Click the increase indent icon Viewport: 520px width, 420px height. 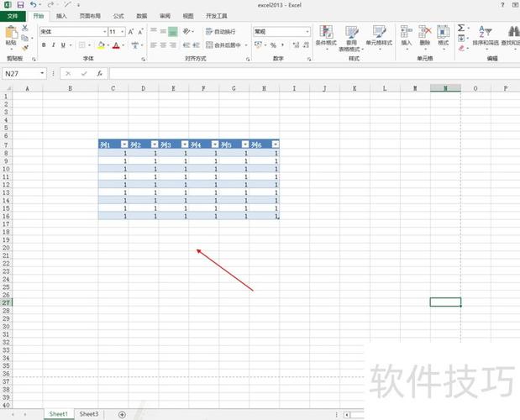197,45
